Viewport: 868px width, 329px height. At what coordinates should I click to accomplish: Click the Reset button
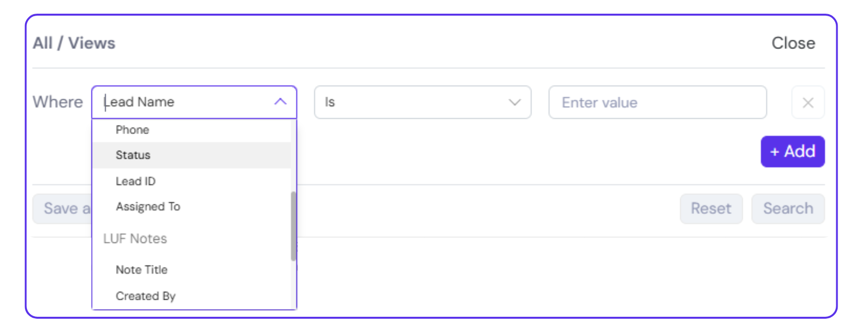711,209
